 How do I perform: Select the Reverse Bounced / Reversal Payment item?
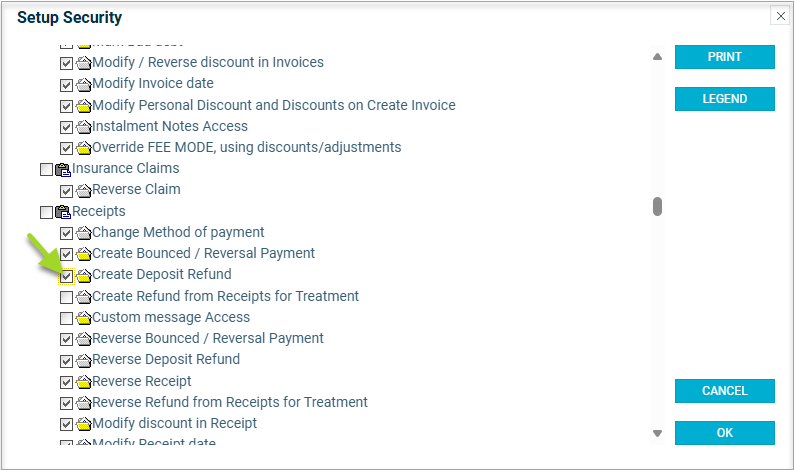[x=208, y=339]
